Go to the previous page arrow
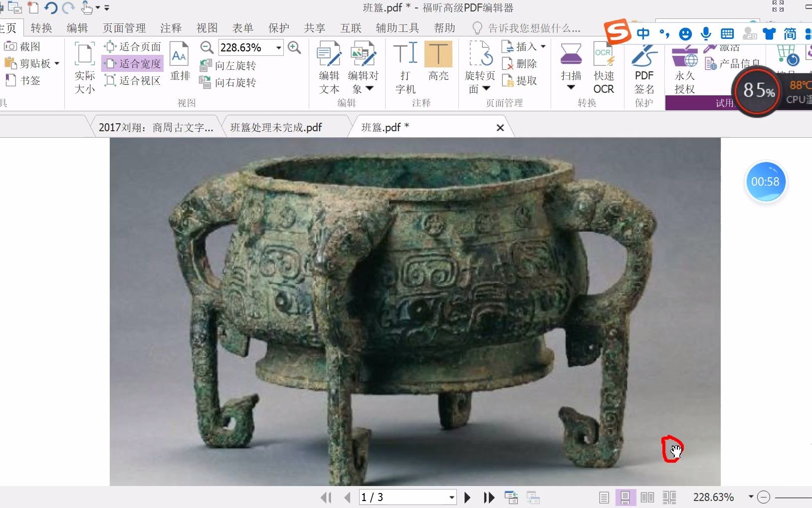The image size is (812, 508). point(347,498)
